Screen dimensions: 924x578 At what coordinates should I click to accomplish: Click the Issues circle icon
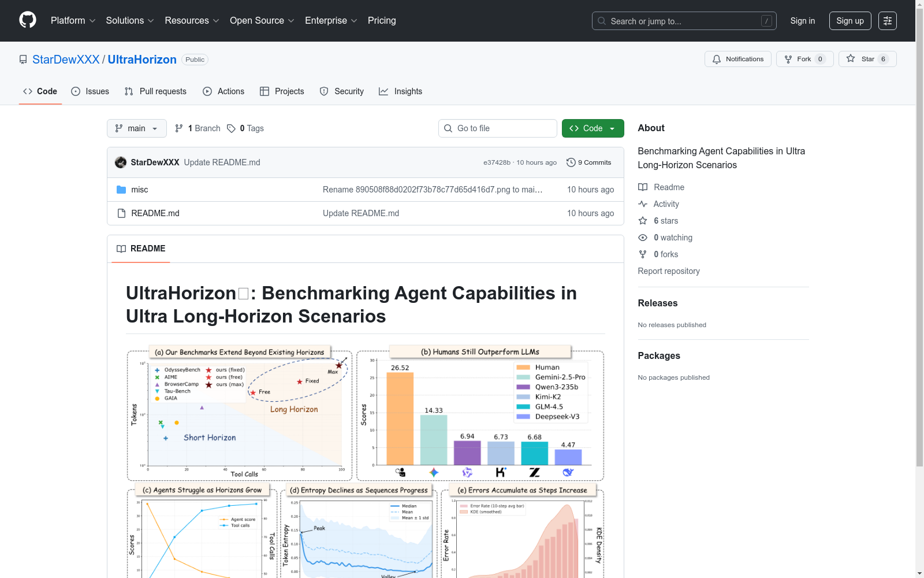[x=76, y=91]
